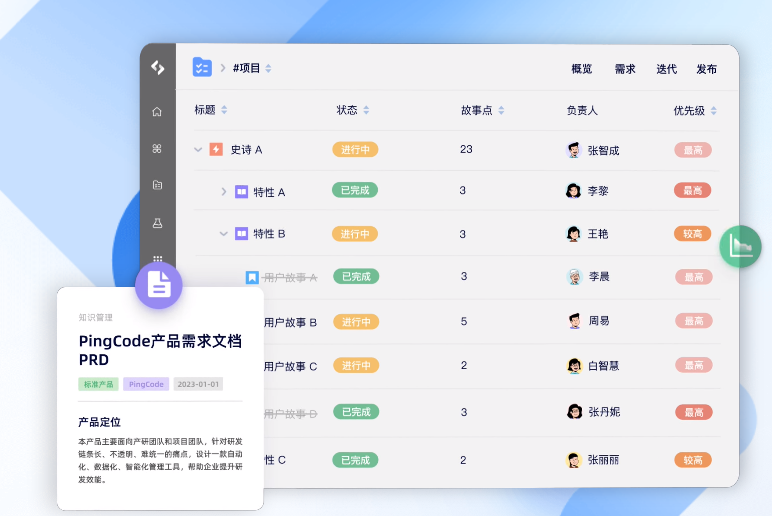Collapse the 特性 B row
The width and height of the screenshot is (772, 516).
coord(224,233)
